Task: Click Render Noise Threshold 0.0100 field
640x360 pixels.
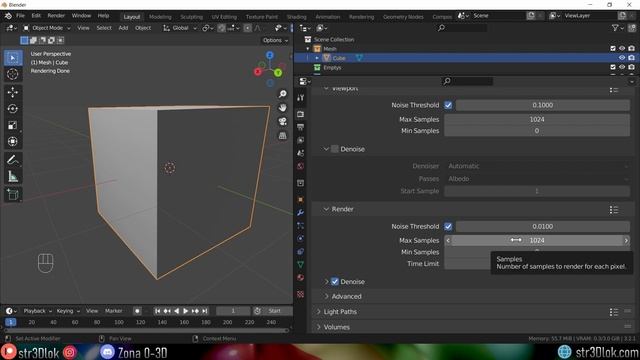Action: coord(542,226)
